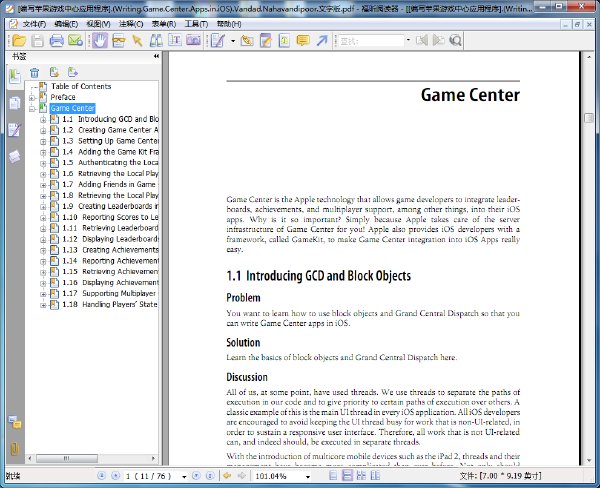Click the Save disk icon

pos(37,40)
